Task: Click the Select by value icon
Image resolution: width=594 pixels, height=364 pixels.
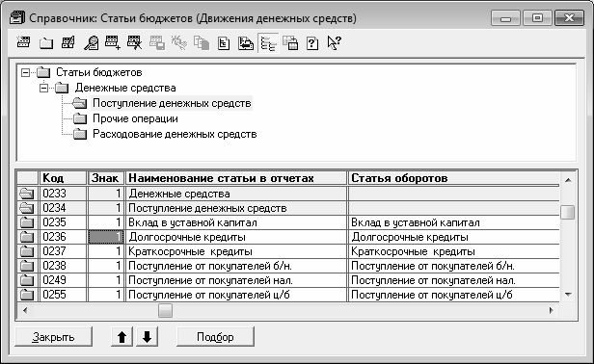Action: coord(246,43)
